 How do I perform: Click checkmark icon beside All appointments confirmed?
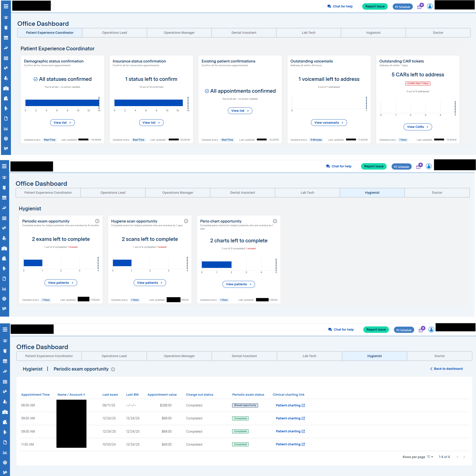click(x=207, y=91)
